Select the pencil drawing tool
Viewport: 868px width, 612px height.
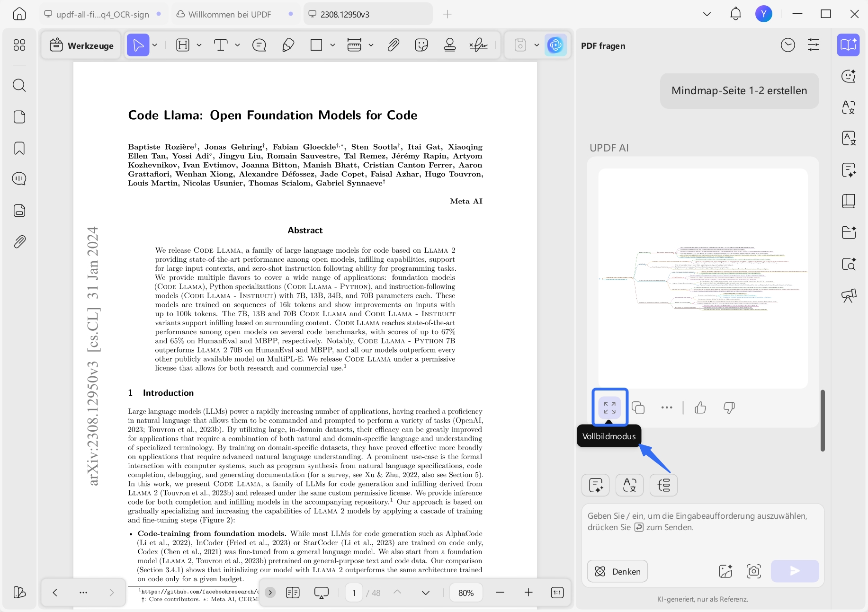click(x=288, y=45)
